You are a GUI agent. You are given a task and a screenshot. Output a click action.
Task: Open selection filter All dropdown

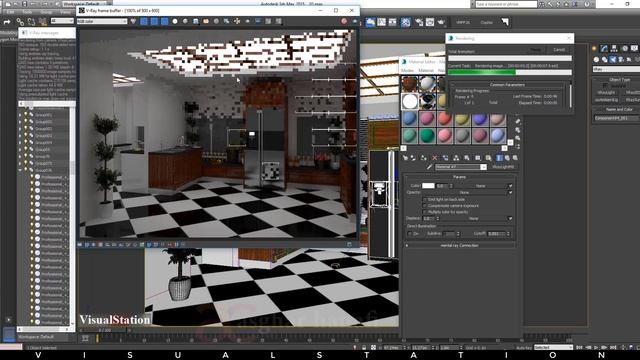pyautogui.click(x=62, y=21)
